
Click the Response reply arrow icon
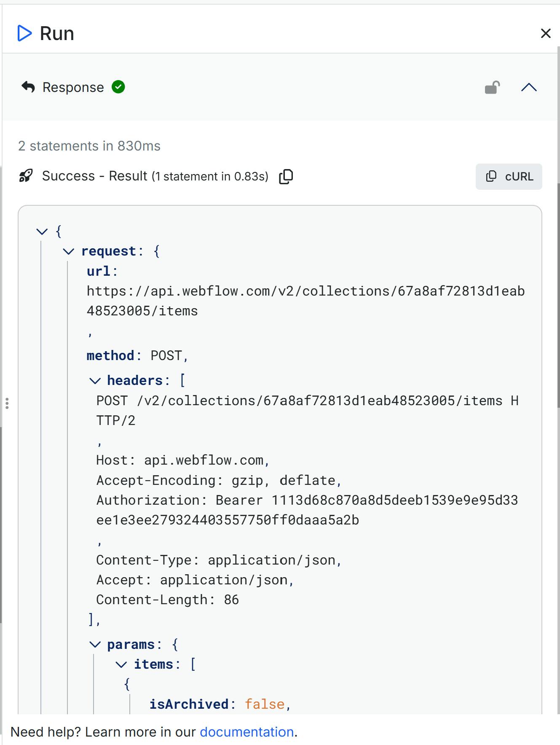click(28, 87)
